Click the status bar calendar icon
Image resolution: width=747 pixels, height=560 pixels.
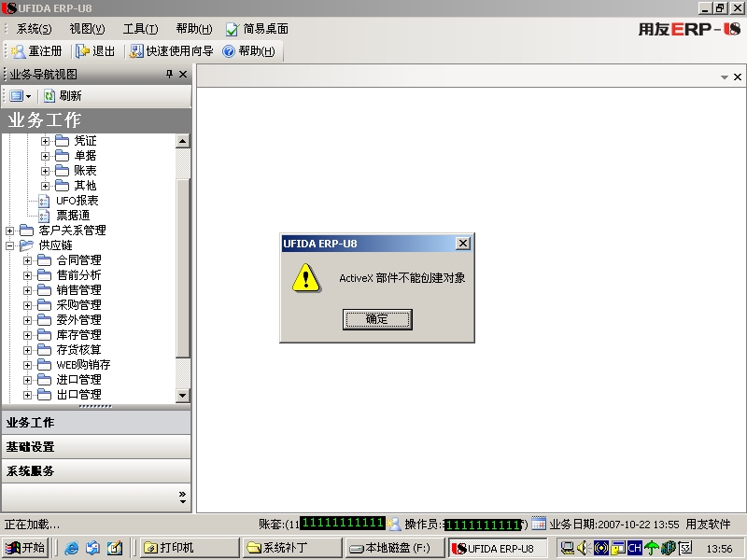tap(539, 524)
